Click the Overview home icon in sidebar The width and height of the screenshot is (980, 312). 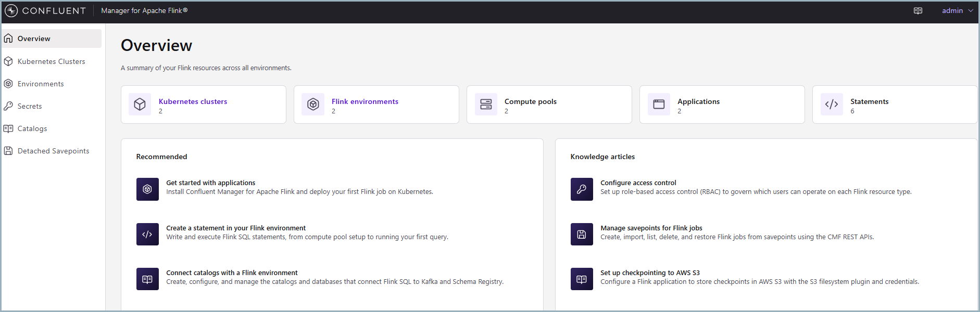click(8, 38)
